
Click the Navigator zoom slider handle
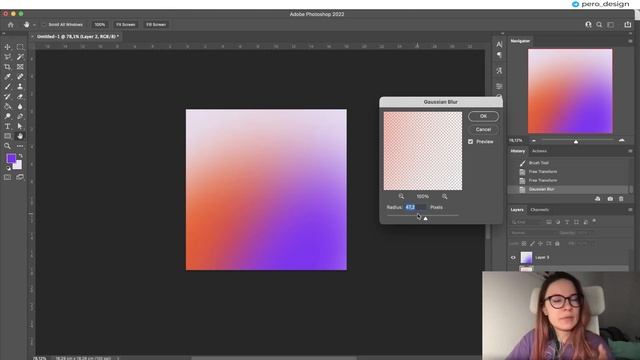coord(576,142)
